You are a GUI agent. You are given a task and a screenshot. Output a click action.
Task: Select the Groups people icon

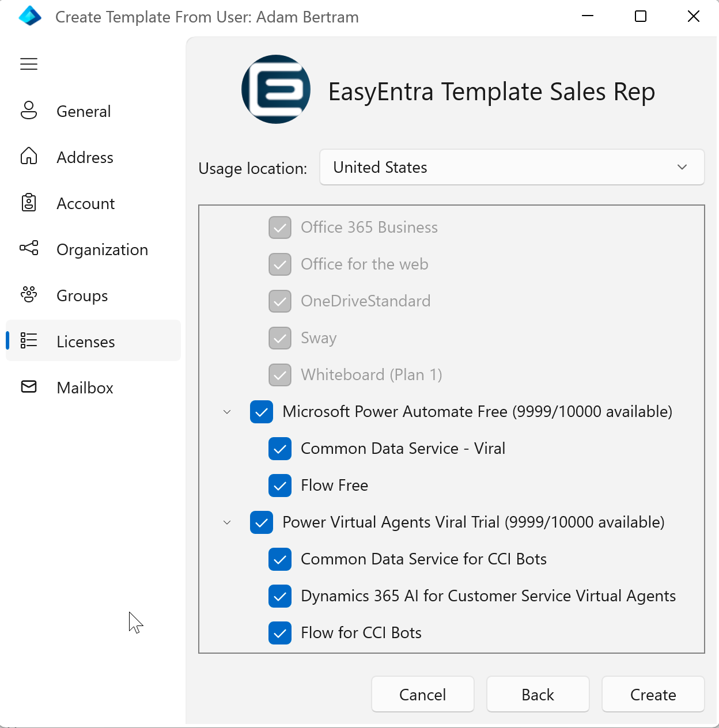28,295
